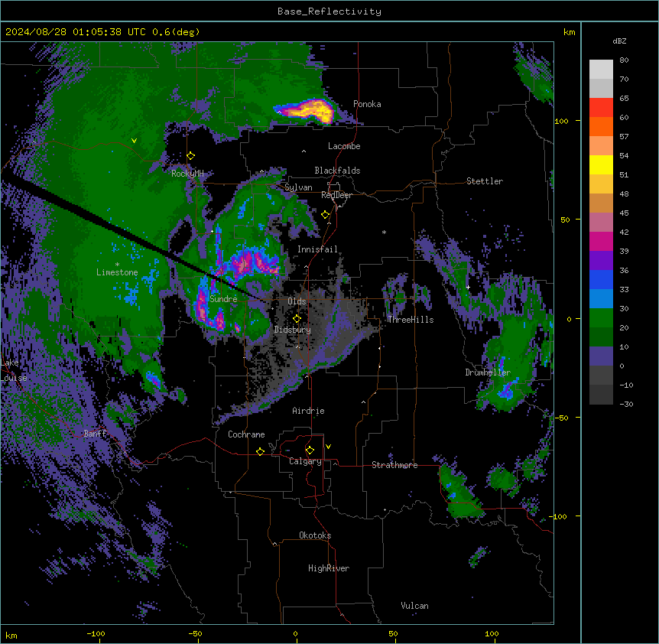
Task: Click the Ponoka city label
Action: pyautogui.click(x=367, y=104)
